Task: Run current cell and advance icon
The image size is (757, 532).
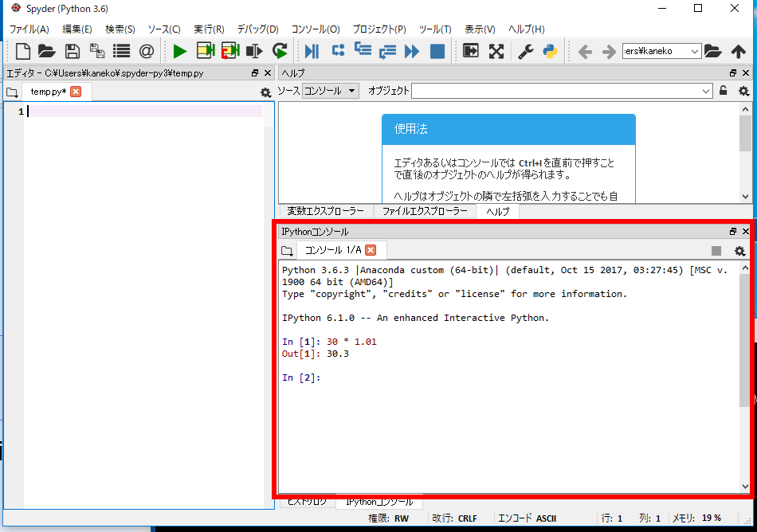Action: (x=230, y=51)
